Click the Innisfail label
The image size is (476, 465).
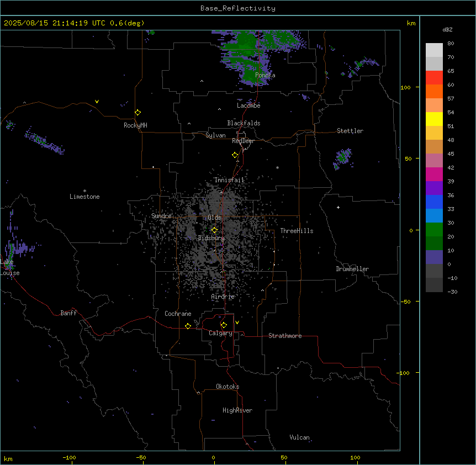click(229, 180)
